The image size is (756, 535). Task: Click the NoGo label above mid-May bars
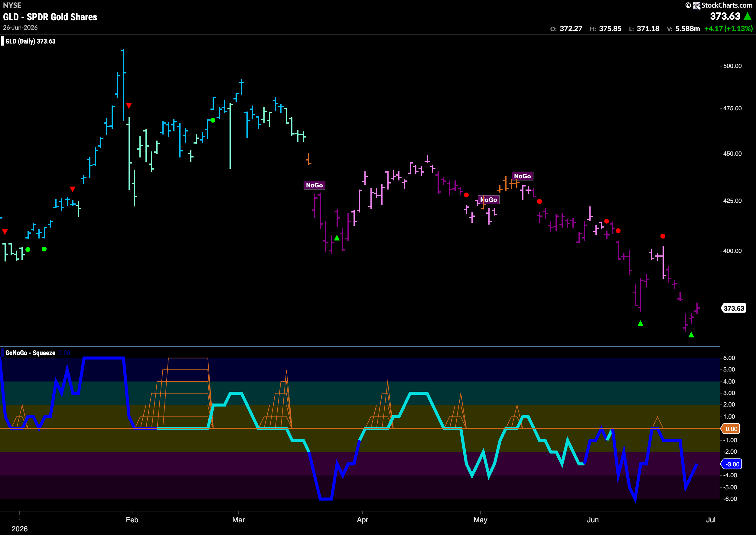click(x=522, y=176)
